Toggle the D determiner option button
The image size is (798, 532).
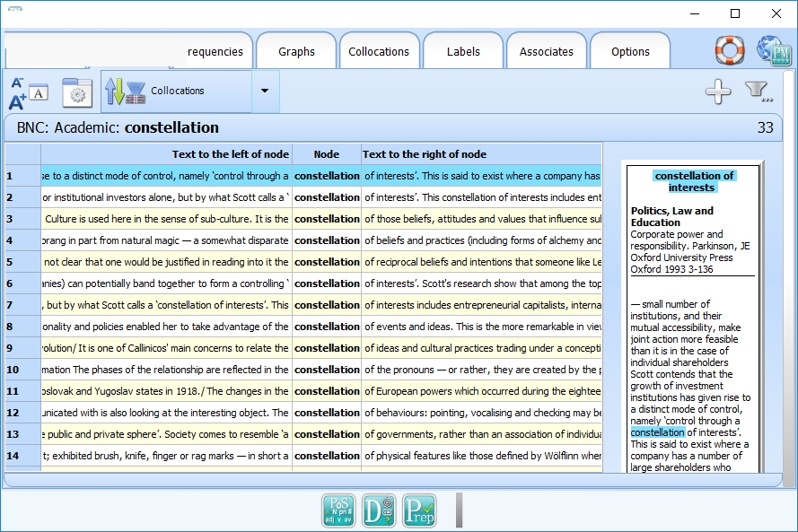coord(378,510)
